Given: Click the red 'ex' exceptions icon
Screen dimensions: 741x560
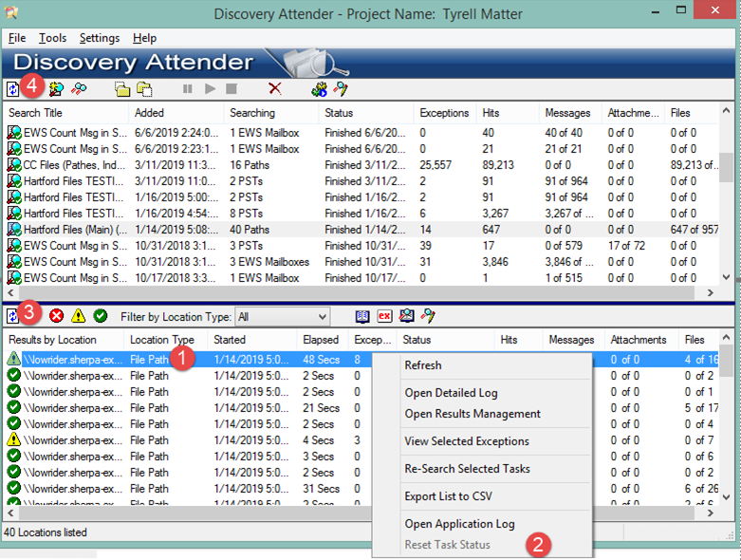Looking at the screenshot, I should click(384, 316).
